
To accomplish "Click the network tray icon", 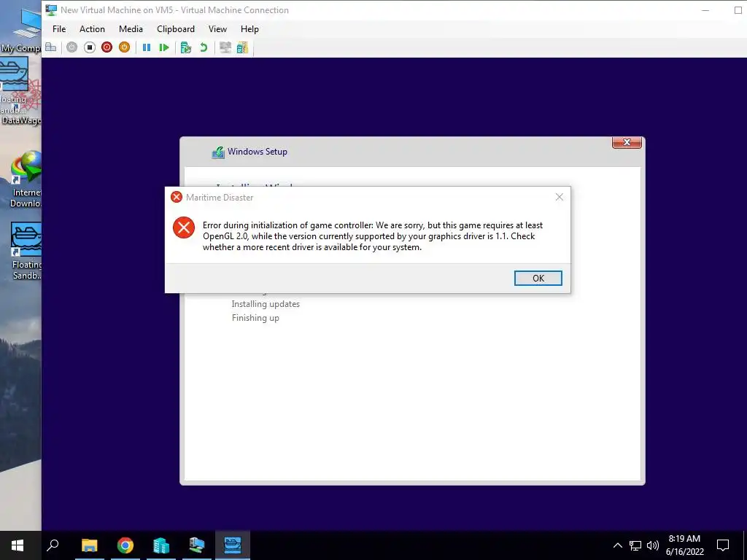I will [x=635, y=545].
